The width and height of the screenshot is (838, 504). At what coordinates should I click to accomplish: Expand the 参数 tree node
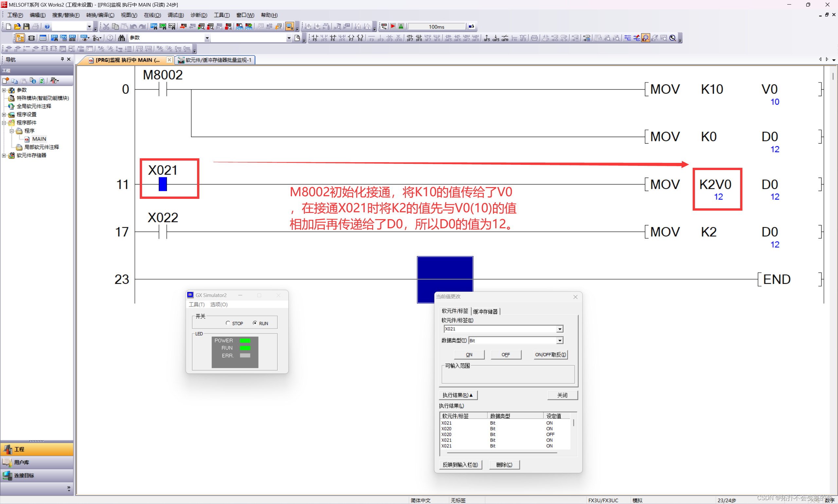coord(4,90)
